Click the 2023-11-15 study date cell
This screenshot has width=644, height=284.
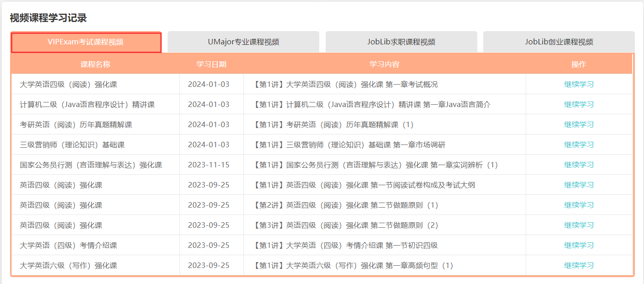pos(209,165)
